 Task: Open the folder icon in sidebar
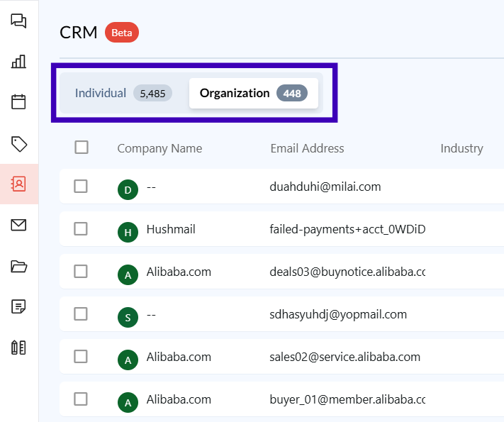18,267
